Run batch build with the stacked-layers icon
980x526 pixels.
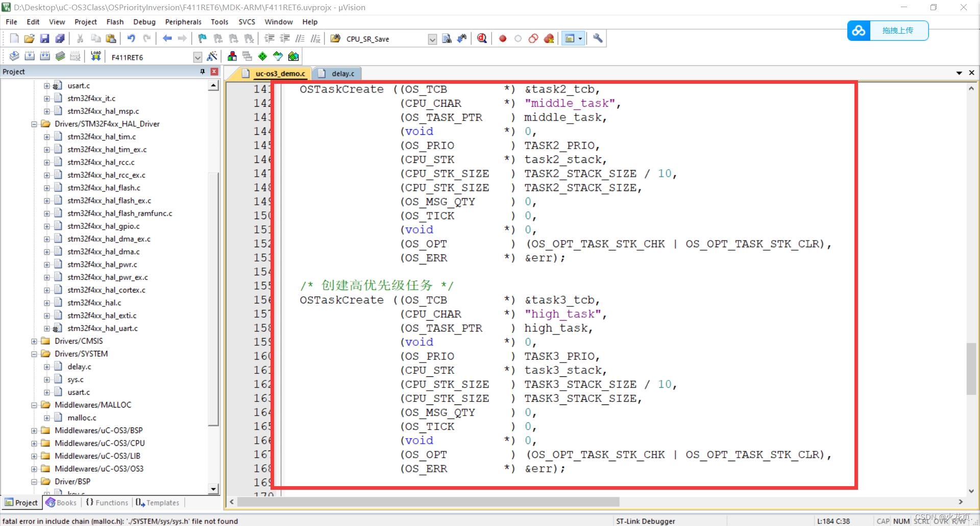coord(60,56)
